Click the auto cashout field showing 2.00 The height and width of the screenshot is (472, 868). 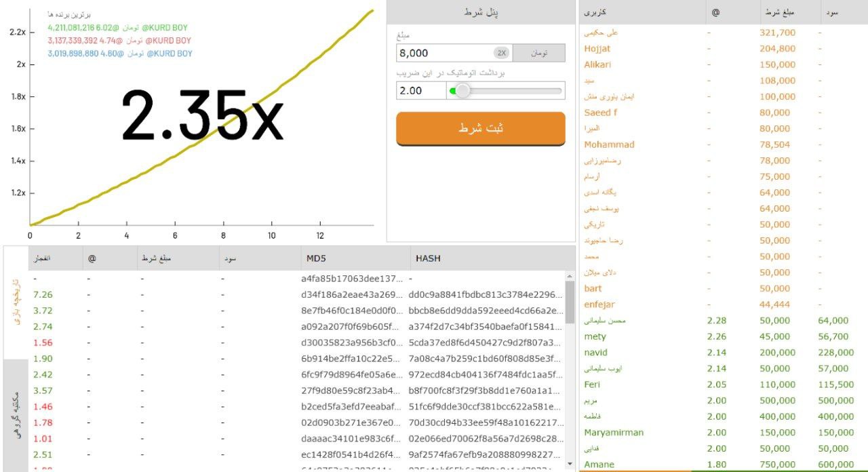tap(420, 91)
